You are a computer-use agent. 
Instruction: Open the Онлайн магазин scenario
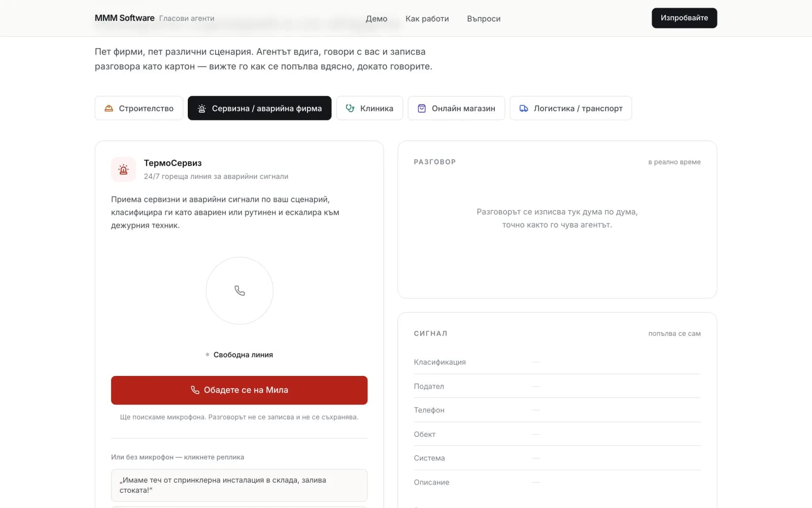coord(456,108)
